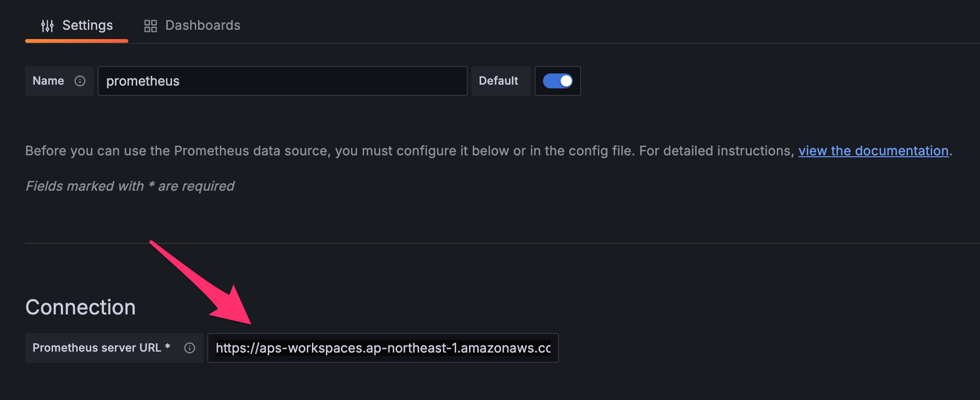Click the info icon beside Name

pyautogui.click(x=80, y=81)
